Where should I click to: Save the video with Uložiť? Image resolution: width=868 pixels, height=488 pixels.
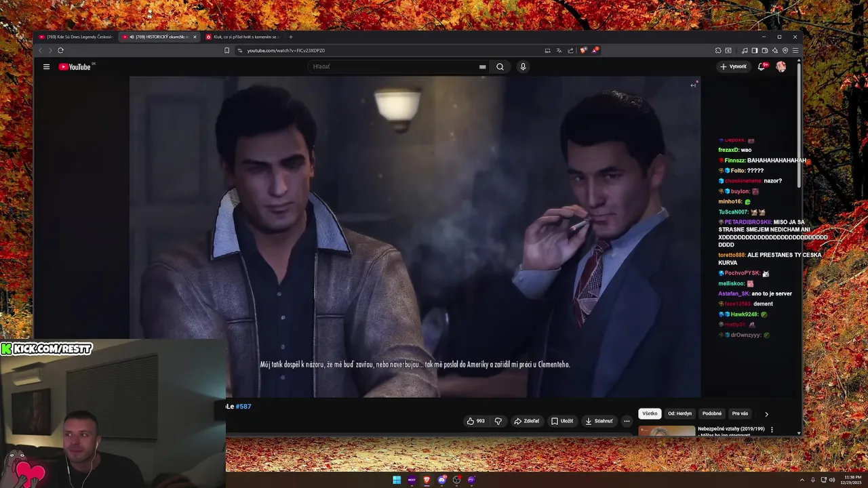[561, 421]
